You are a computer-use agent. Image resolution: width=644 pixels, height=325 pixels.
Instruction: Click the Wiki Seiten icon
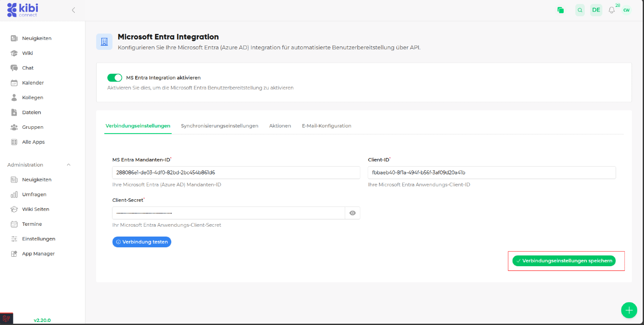[14, 209]
